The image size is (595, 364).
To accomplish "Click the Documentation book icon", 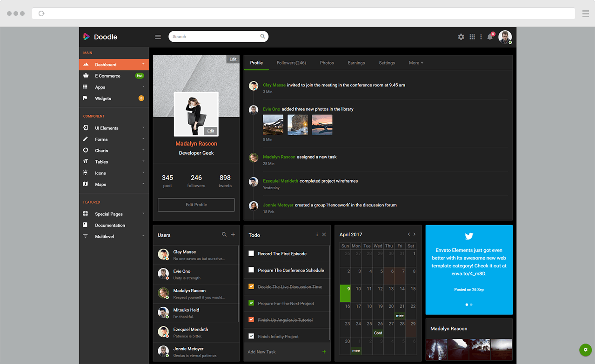I will [86, 225].
